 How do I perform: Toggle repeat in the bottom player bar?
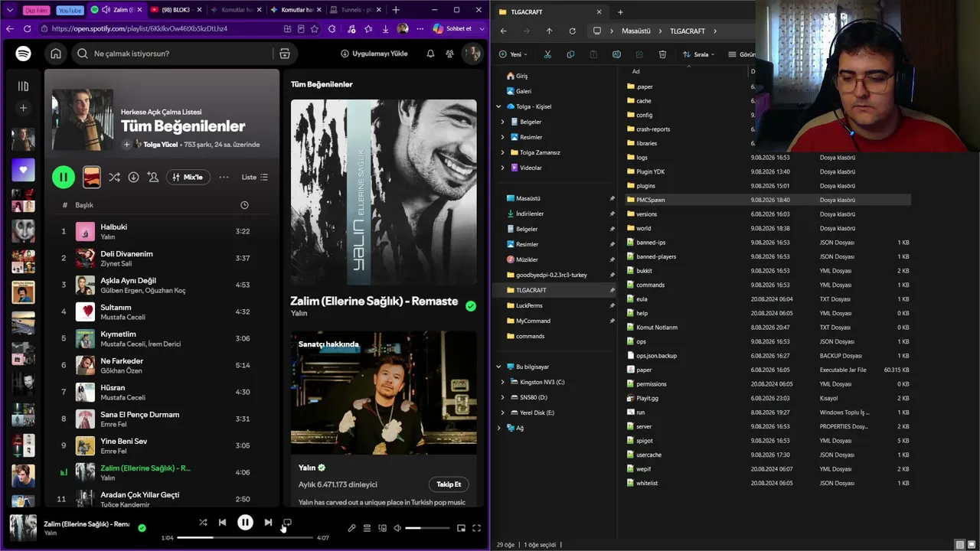[287, 523]
